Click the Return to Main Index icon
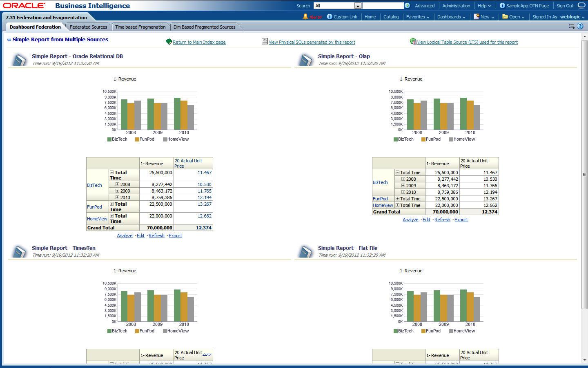This screenshot has width=588, height=368. click(x=169, y=42)
